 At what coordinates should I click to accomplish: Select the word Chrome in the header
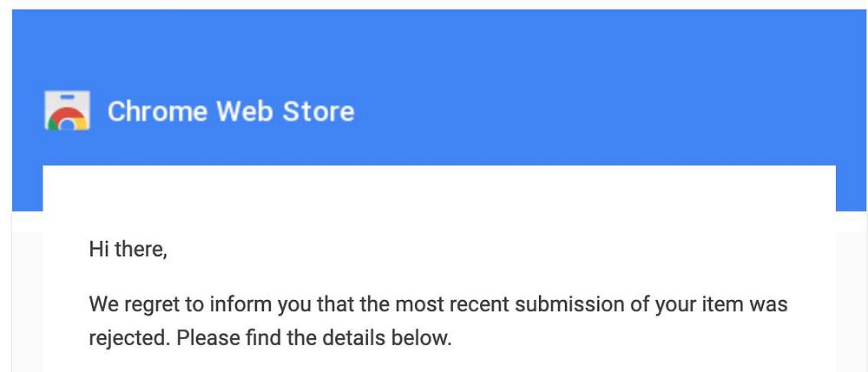click(x=157, y=111)
